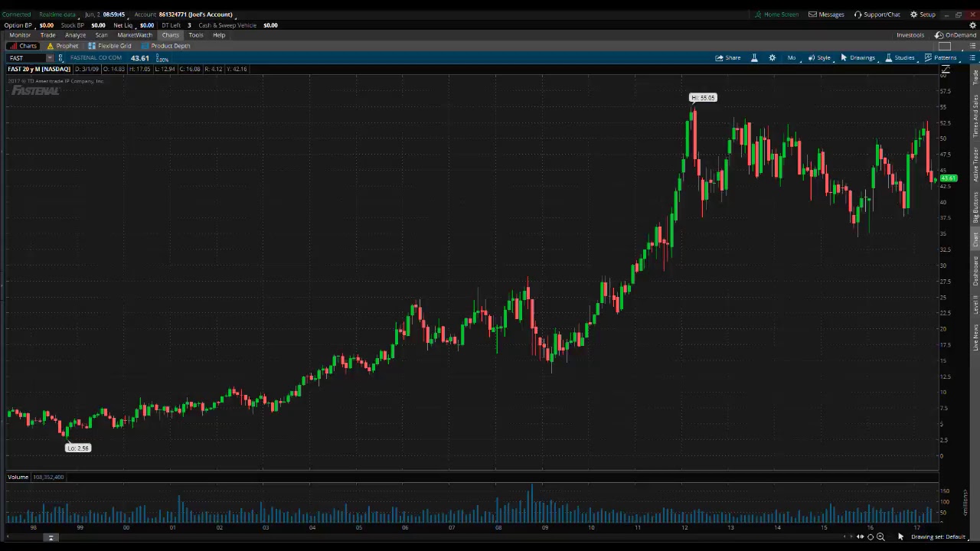Click the Stock BP value
980x551 pixels.
point(98,25)
